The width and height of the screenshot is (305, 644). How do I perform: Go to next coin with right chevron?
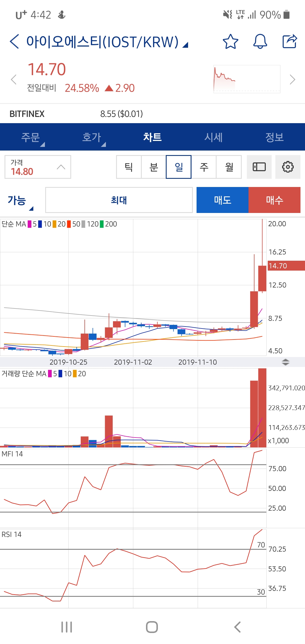click(293, 79)
